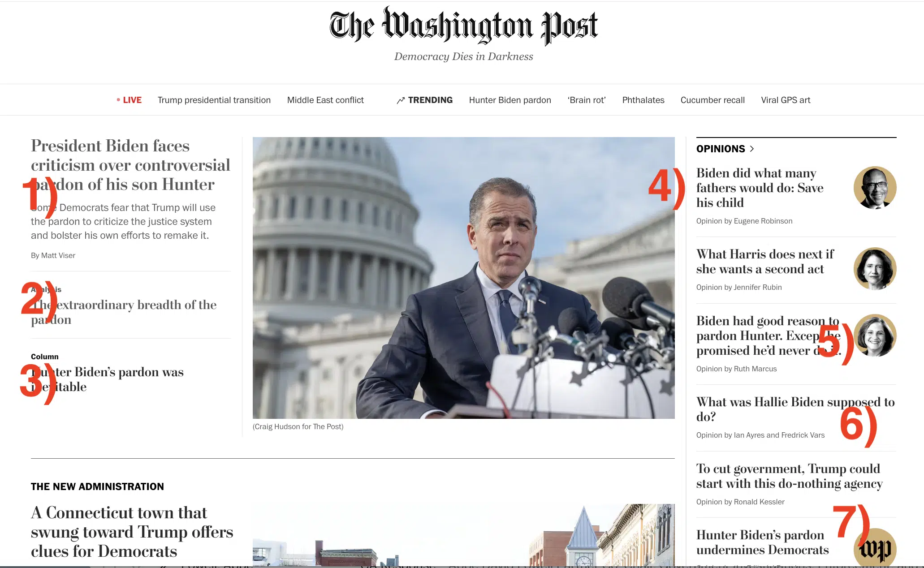Expand the Opinions section chevron
Viewport: 924px width, 568px height.
(x=752, y=149)
